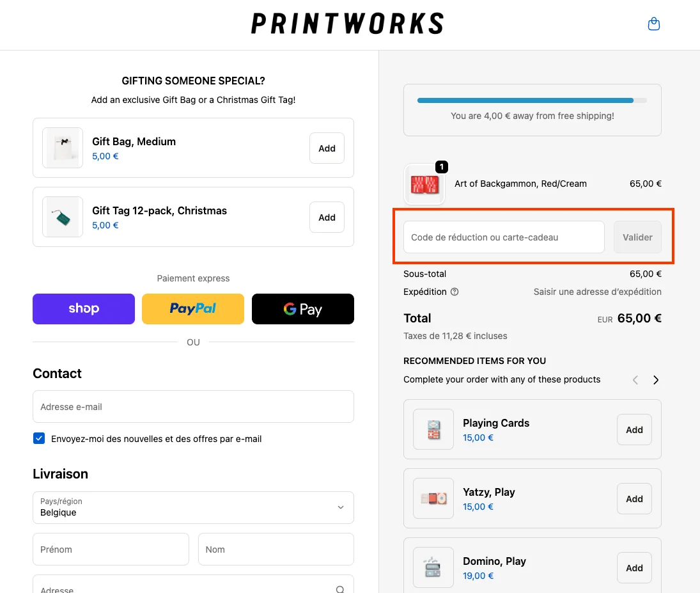The image size is (700, 593).
Task: Click the shipping info question mark icon
Action: coord(453,292)
